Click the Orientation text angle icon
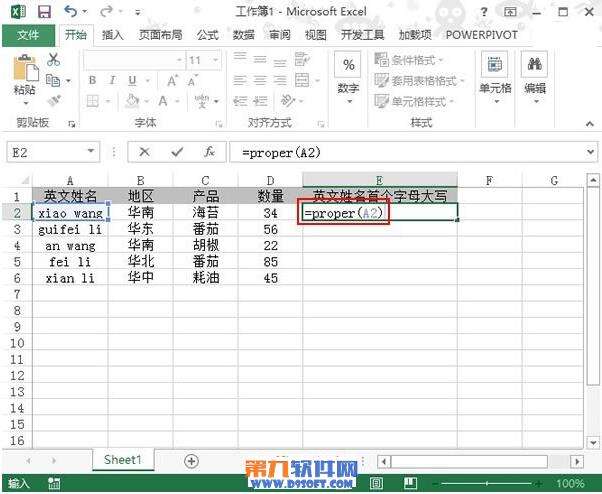 tap(288, 101)
